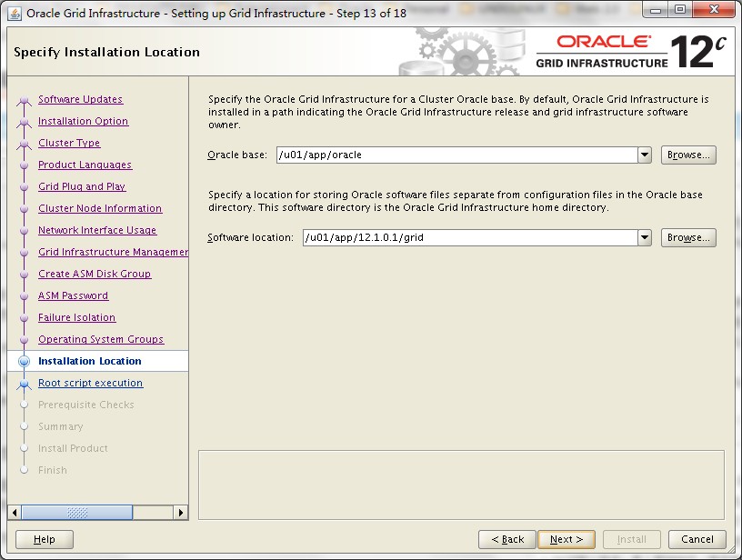This screenshot has height=560, width=742.
Task: Click the empty message pane at bottom
Action: [461, 485]
